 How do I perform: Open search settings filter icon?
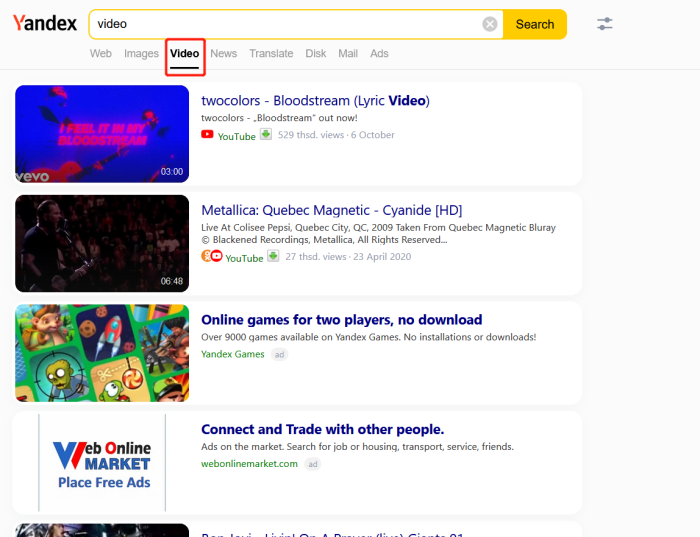(x=604, y=24)
